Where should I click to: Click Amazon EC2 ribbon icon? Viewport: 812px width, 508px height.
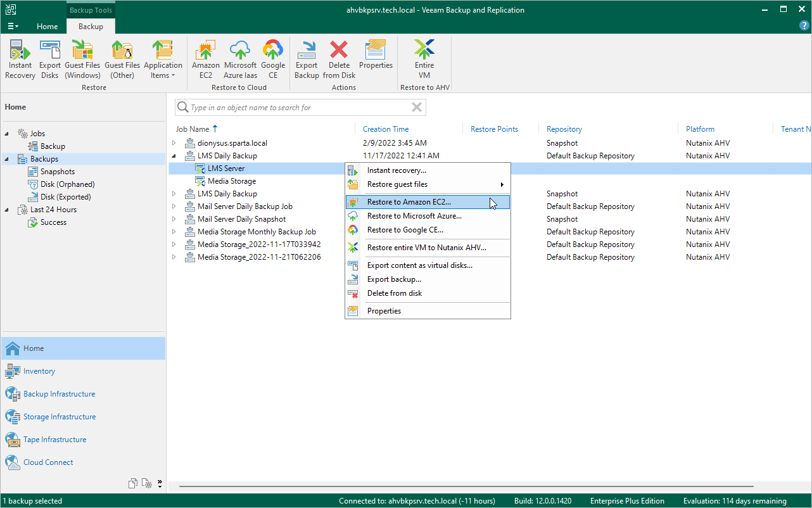pos(205,60)
